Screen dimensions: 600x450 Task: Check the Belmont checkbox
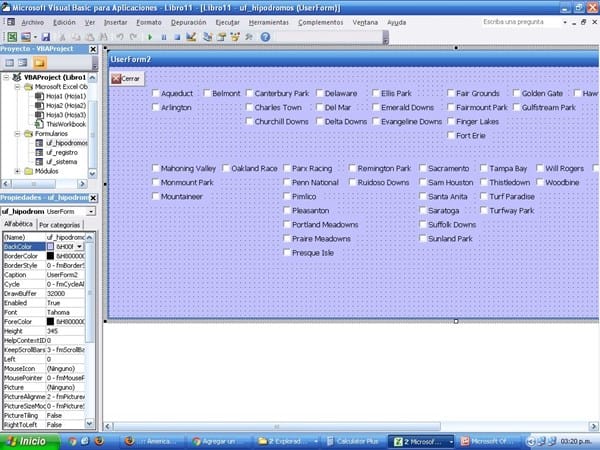(x=207, y=93)
